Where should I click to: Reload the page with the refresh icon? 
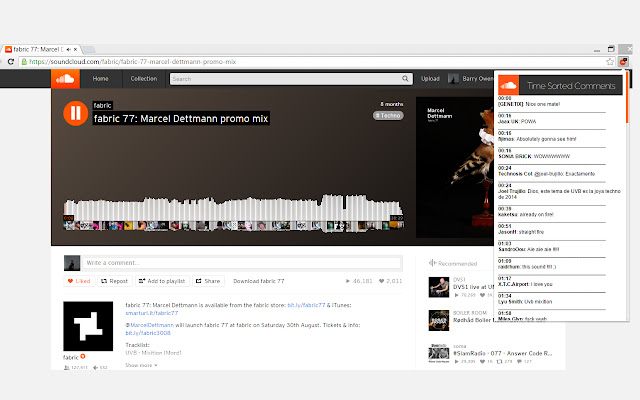pos(11,62)
